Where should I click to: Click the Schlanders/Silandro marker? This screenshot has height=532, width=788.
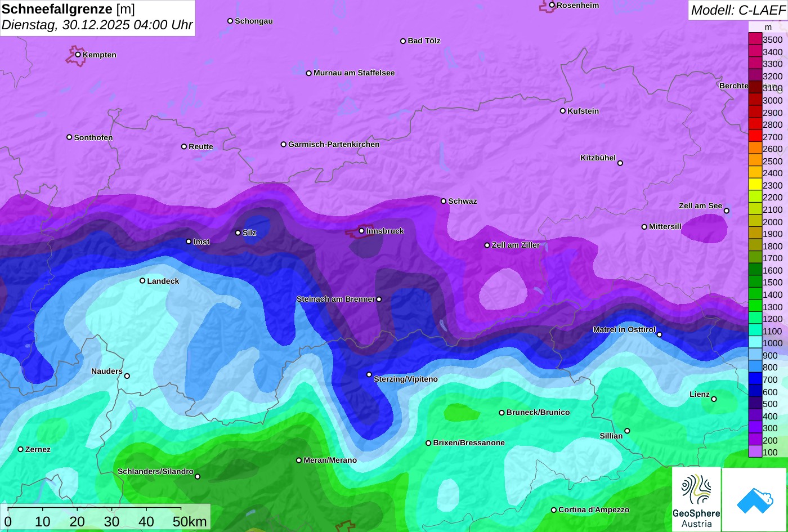pyautogui.click(x=197, y=477)
